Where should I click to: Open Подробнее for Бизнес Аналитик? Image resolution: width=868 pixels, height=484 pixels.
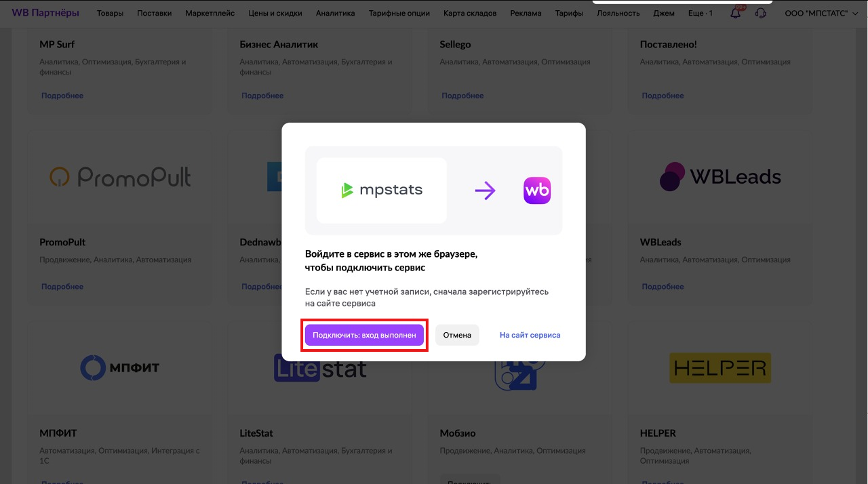pos(262,96)
